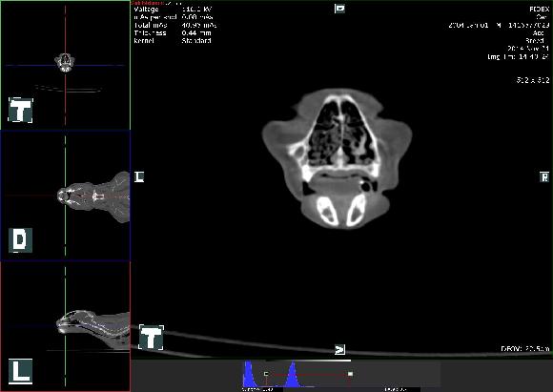
Task: Click the red window range line in histogram
Action: click(x=308, y=374)
